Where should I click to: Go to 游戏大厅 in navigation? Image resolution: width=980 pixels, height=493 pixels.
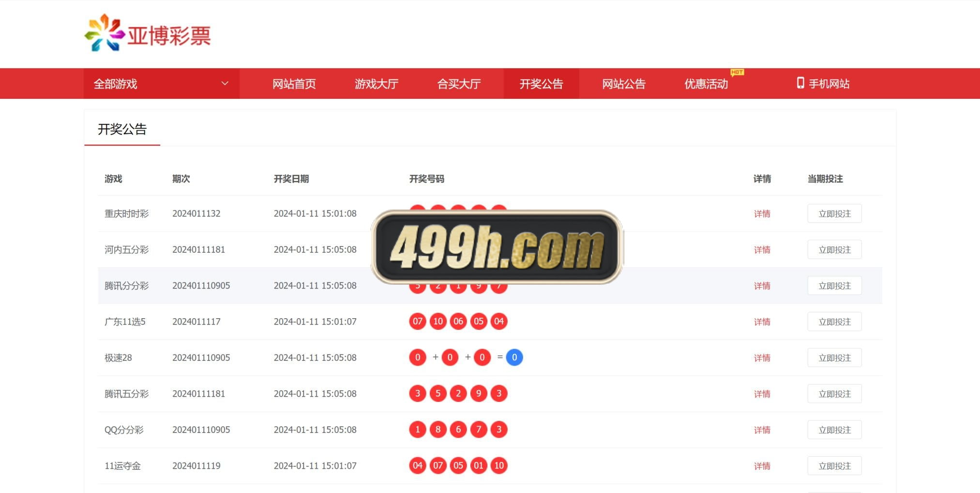click(377, 84)
